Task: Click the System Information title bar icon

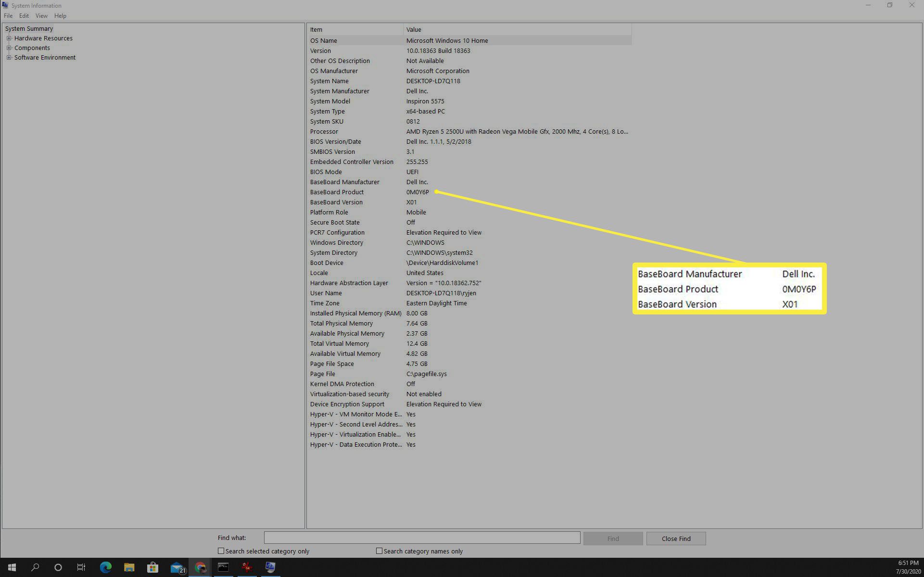Action: [x=5, y=5]
